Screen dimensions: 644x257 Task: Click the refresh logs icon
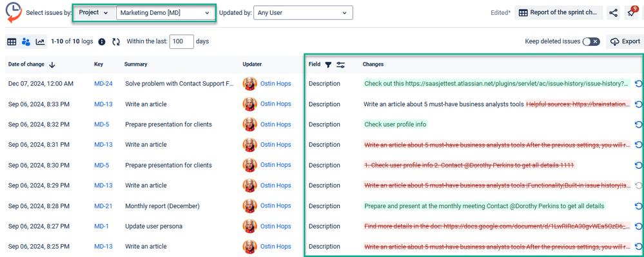click(x=116, y=41)
